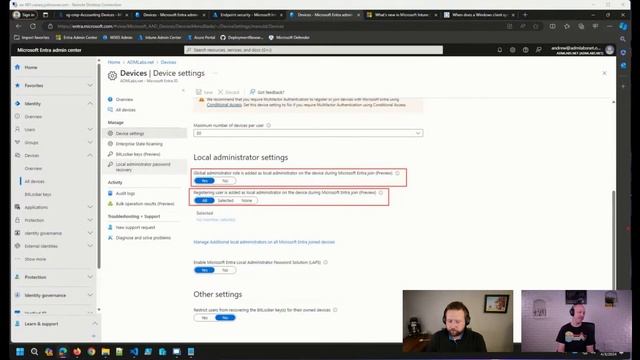The width and height of the screenshot is (640, 360).
Task: Set Restrict BitLocker recovery to Yes
Action: (204, 318)
